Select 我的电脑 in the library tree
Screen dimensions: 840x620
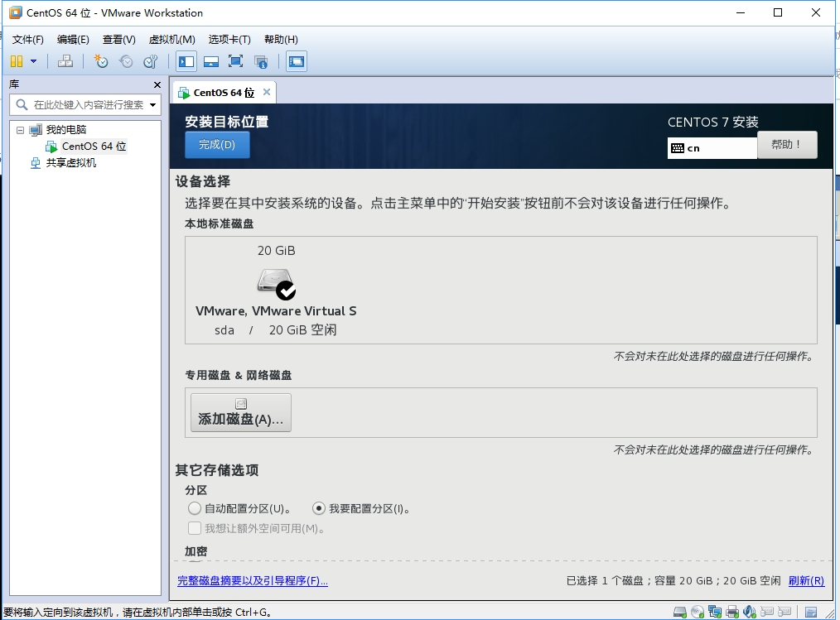click(x=66, y=130)
